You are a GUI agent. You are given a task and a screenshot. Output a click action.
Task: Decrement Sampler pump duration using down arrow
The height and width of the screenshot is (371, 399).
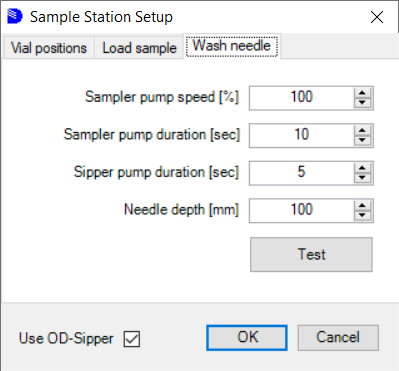pos(362,141)
